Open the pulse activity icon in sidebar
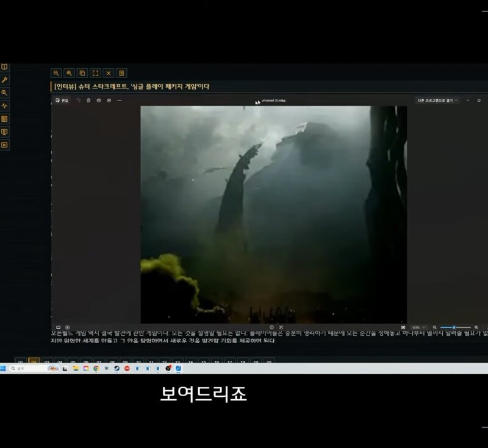This screenshot has width=488, height=448. point(4,105)
